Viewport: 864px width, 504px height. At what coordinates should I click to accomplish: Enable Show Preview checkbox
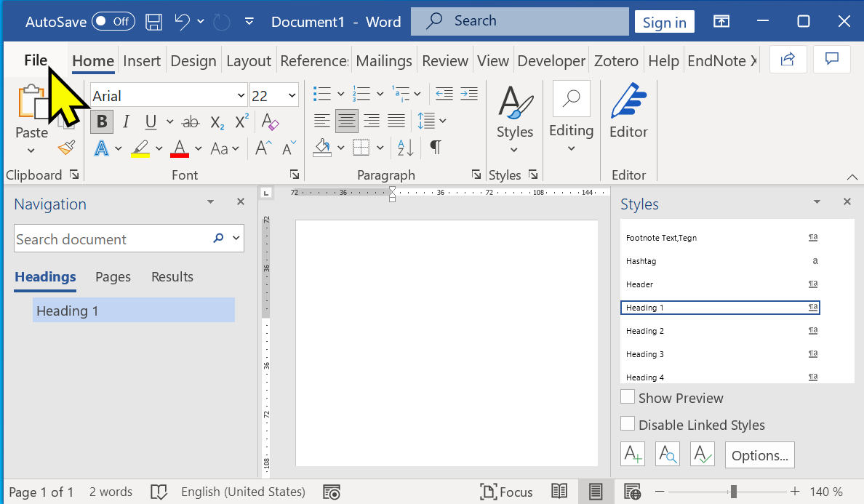click(628, 397)
